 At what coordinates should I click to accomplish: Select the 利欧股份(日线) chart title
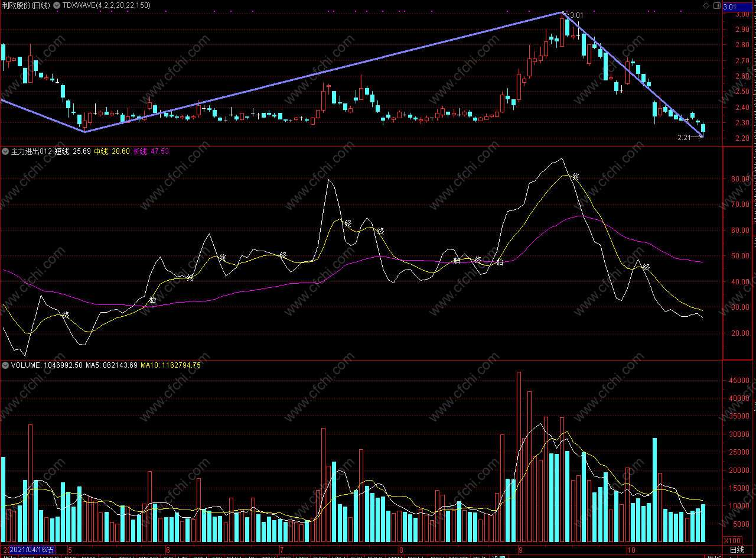[x=25, y=5]
